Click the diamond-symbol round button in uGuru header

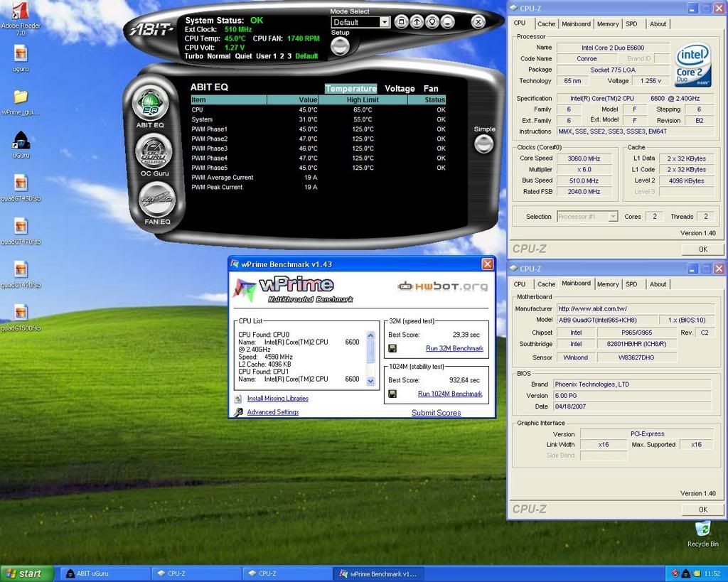(432, 22)
